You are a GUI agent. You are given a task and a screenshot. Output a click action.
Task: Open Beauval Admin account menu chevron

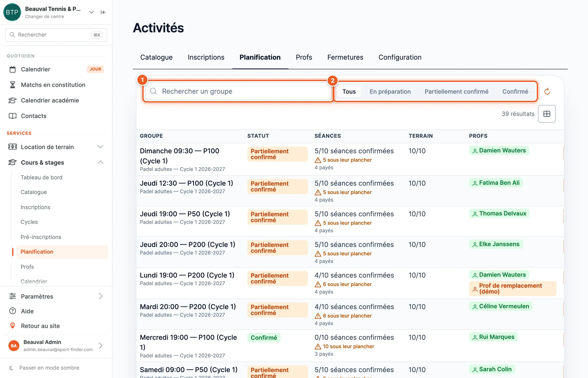[100, 346]
